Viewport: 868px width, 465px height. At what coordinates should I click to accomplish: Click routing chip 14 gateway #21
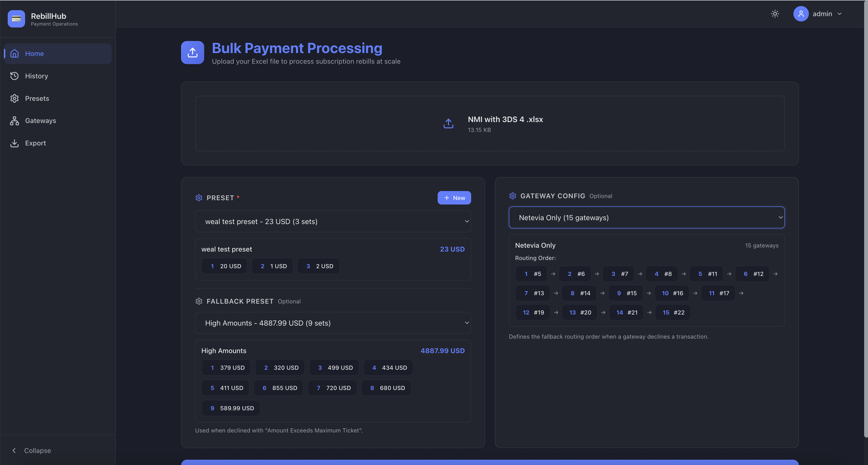626,313
